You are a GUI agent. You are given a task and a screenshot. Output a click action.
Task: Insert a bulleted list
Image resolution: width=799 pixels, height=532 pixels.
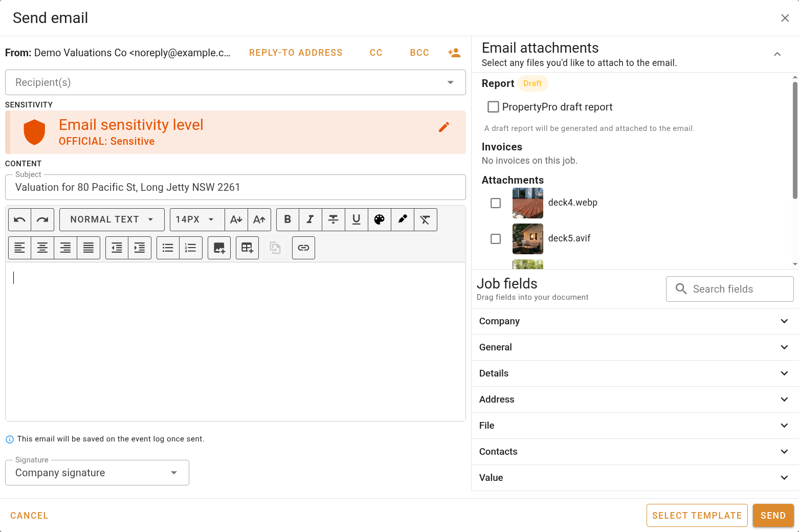pyautogui.click(x=168, y=248)
